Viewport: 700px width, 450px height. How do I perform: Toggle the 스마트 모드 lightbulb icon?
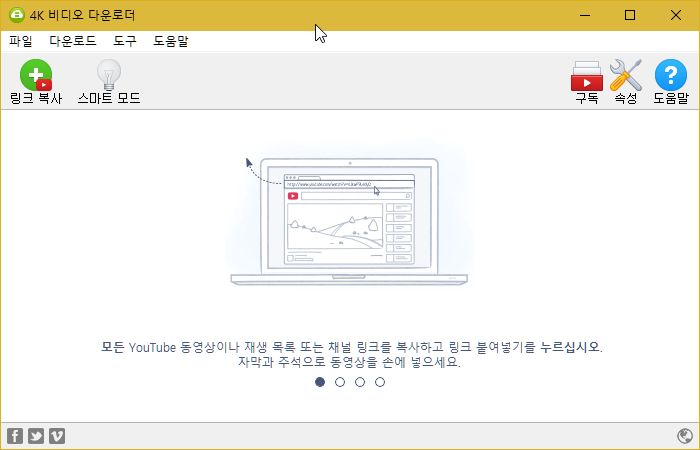pos(109,75)
